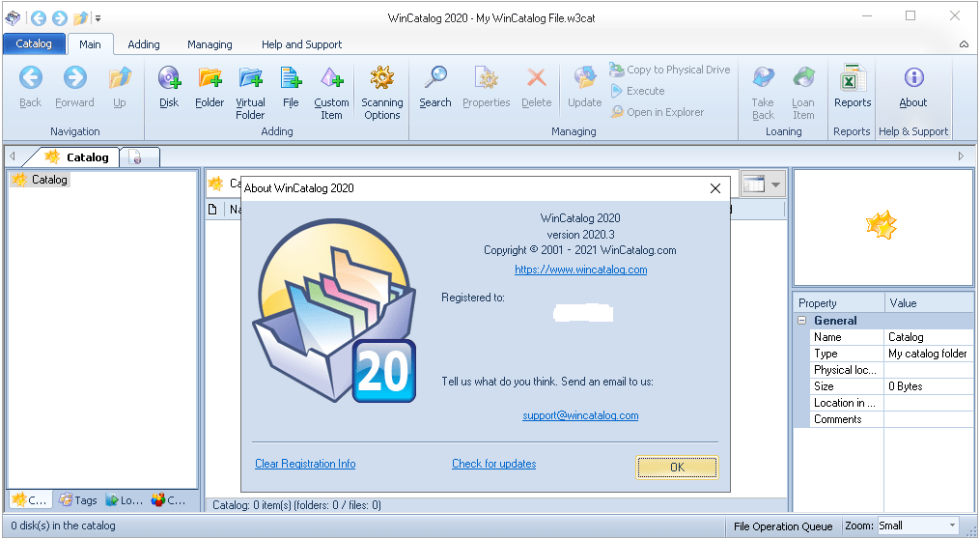Screen dimensions: 980x540
Task: Select Copy to Physical Drive
Action: (x=670, y=70)
